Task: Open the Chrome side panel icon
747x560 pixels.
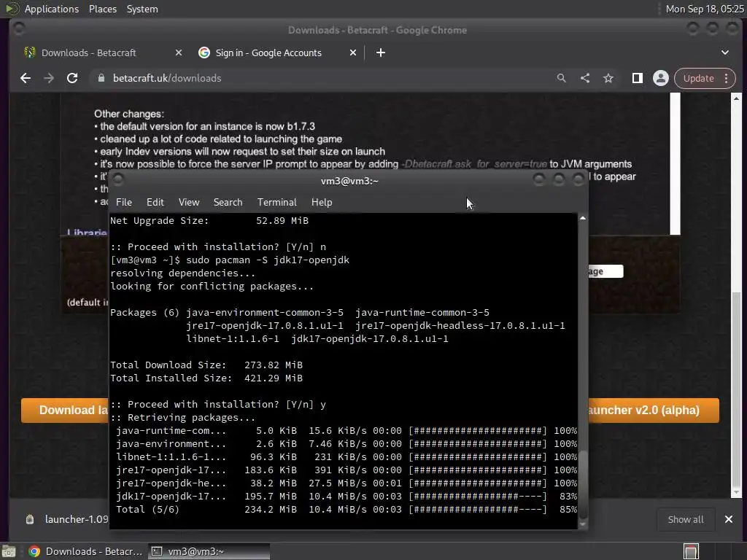Action: coord(638,78)
